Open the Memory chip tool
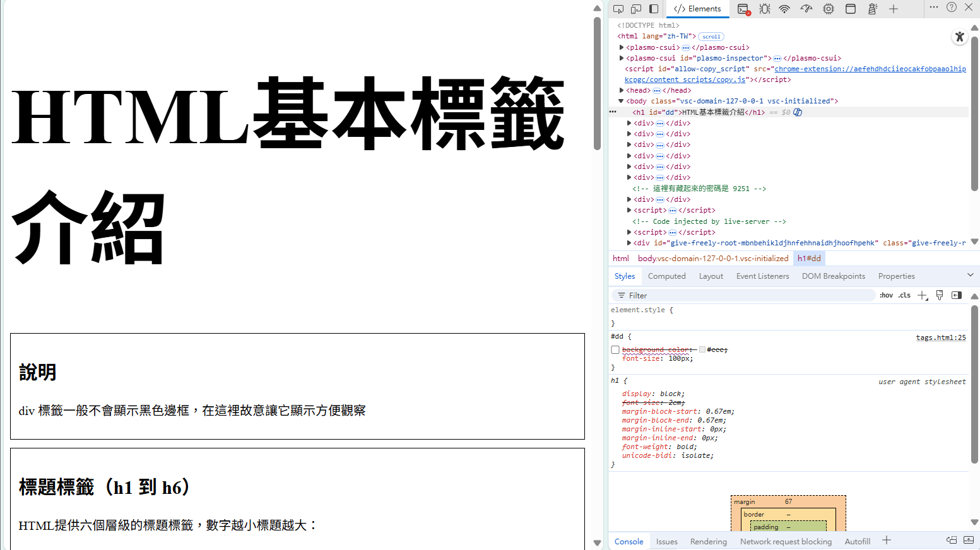980x550 pixels. tap(829, 9)
